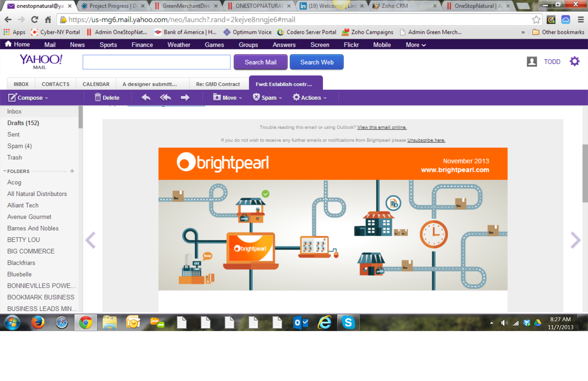Bookmark page with star icon
The image size is (588, 381).
point(536,20)
